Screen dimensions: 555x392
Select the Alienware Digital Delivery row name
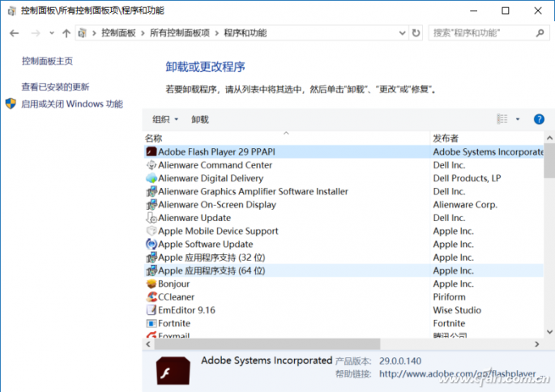tap(211, 178)
